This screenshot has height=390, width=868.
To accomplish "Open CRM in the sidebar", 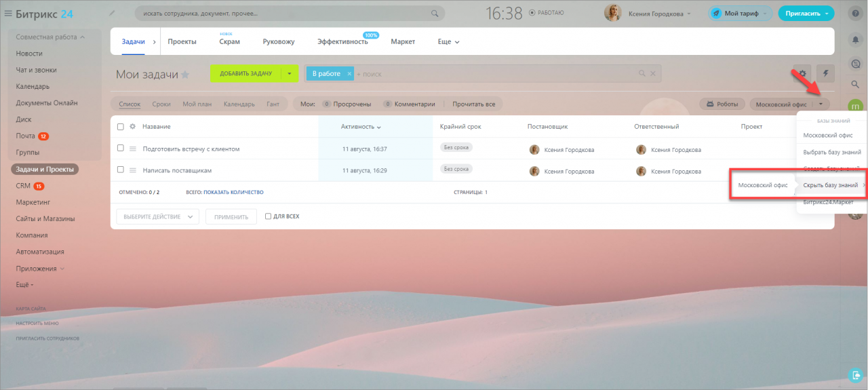I will 23,186.
